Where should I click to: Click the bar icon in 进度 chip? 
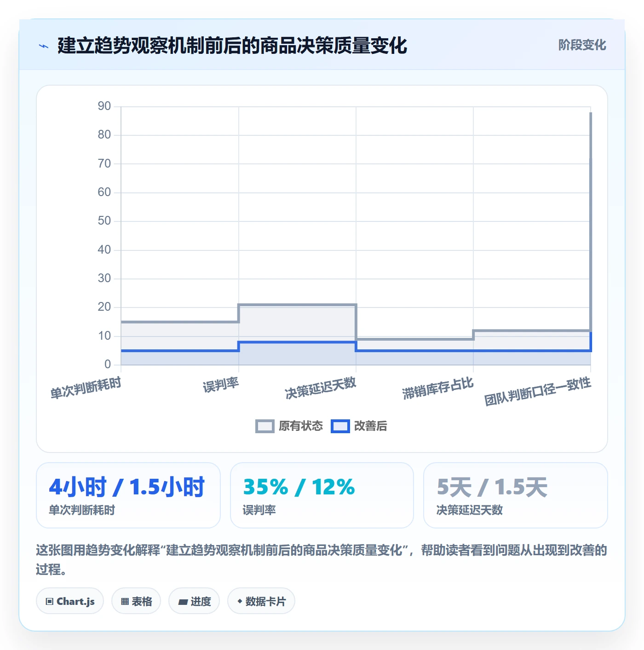(x=183, y=602)
